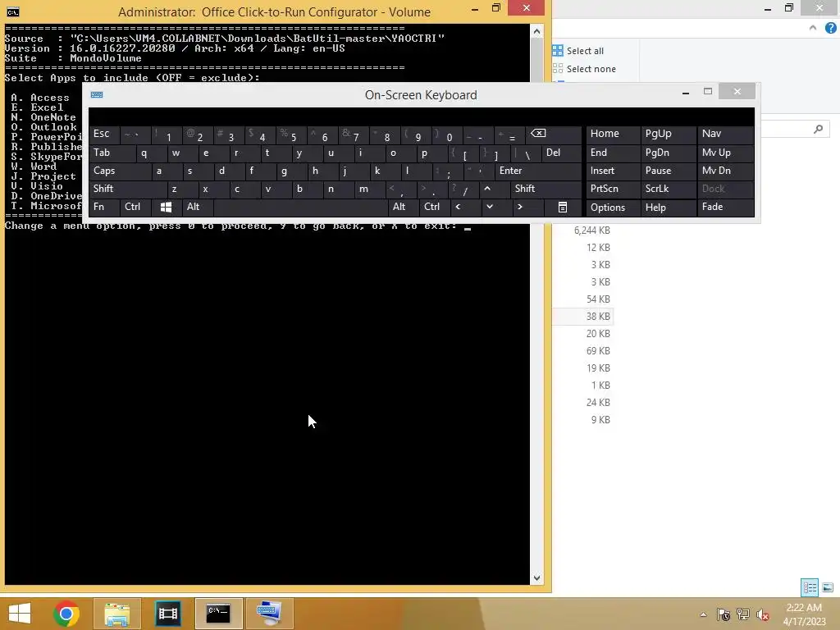Select the 6,244 KB file row

click(x=583, y=231)
